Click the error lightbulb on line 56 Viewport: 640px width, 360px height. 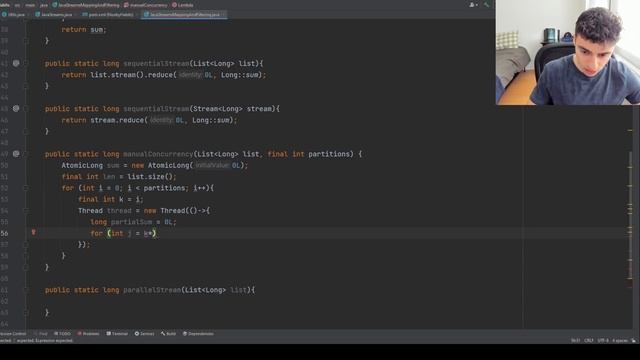tap(33, 232)
